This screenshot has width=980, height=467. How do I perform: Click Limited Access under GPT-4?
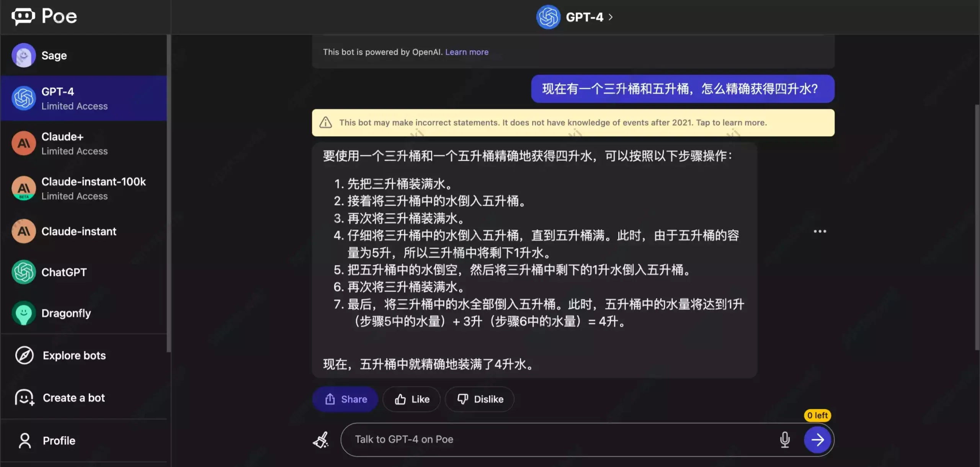tap(75, 106)
